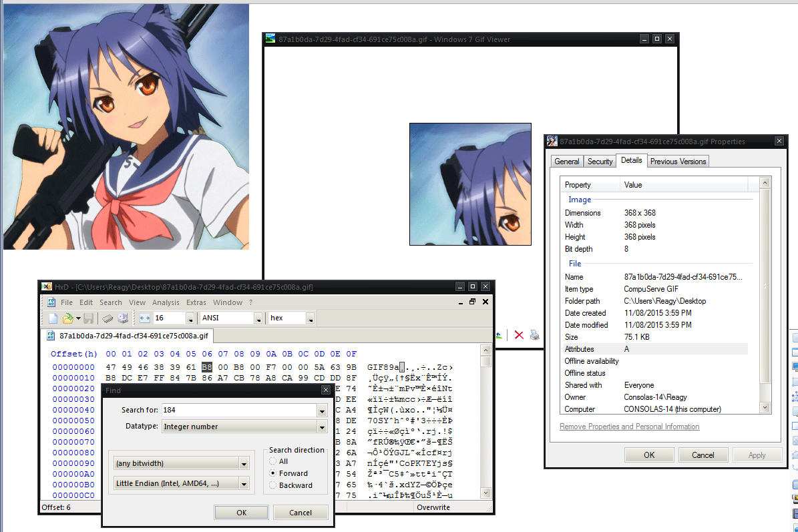Viewport: 798px width, 532px height.
Task: Click the HxD vertical scrollbar down arrow
Action: (x=485, y=493)
